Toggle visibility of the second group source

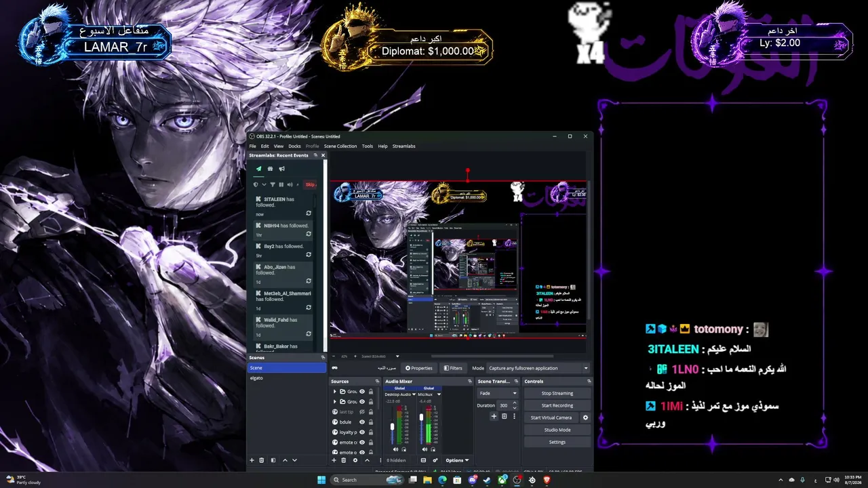tap(362, 402)
